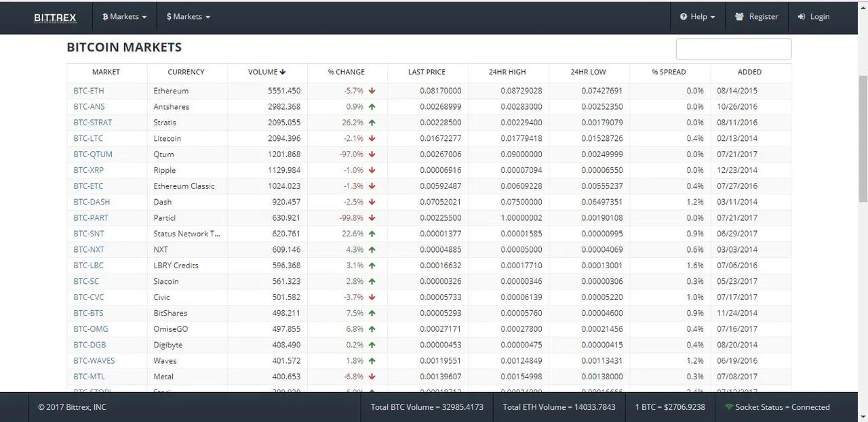Open the BTC-BTS market link
The height and width of the screenshot is (422, 868).
[x=88, y=314]
